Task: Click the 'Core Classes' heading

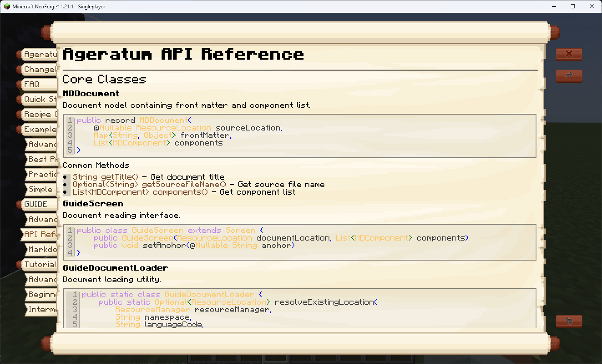Action: [x=104, y=79]
